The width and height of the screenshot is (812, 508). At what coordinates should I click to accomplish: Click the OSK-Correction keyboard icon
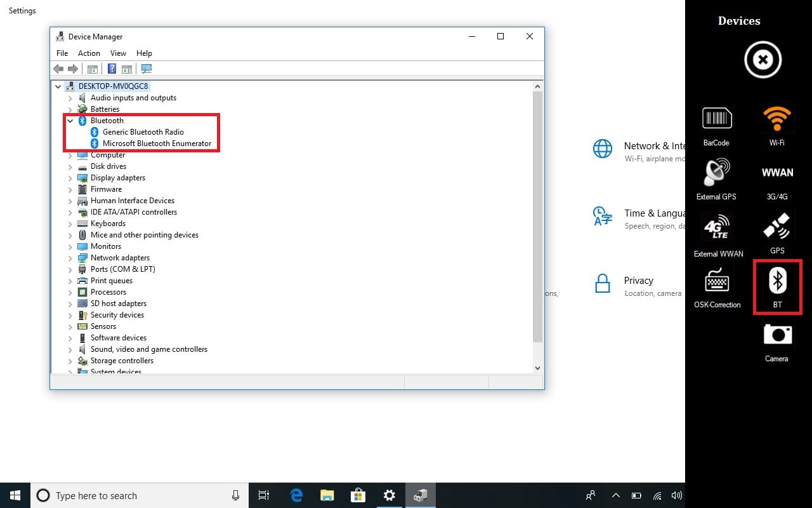tap(717, 281)
